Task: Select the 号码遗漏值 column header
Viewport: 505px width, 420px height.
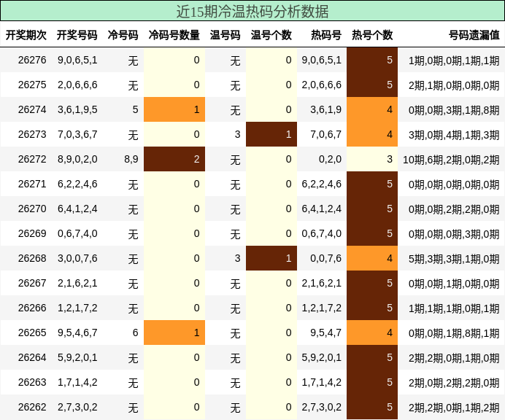Action: [474, 35]
